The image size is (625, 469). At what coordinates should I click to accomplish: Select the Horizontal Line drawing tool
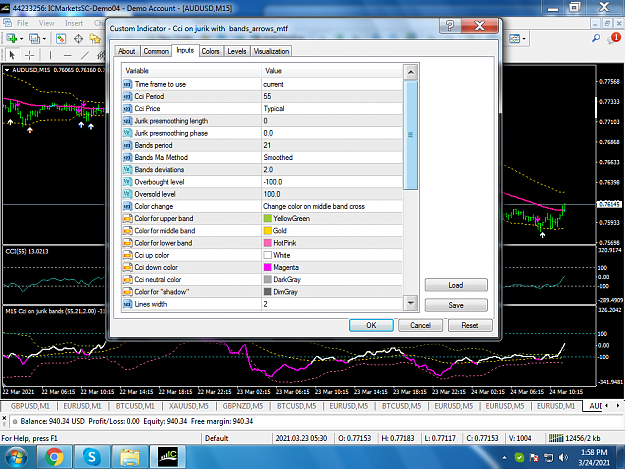tap(68, 55)
